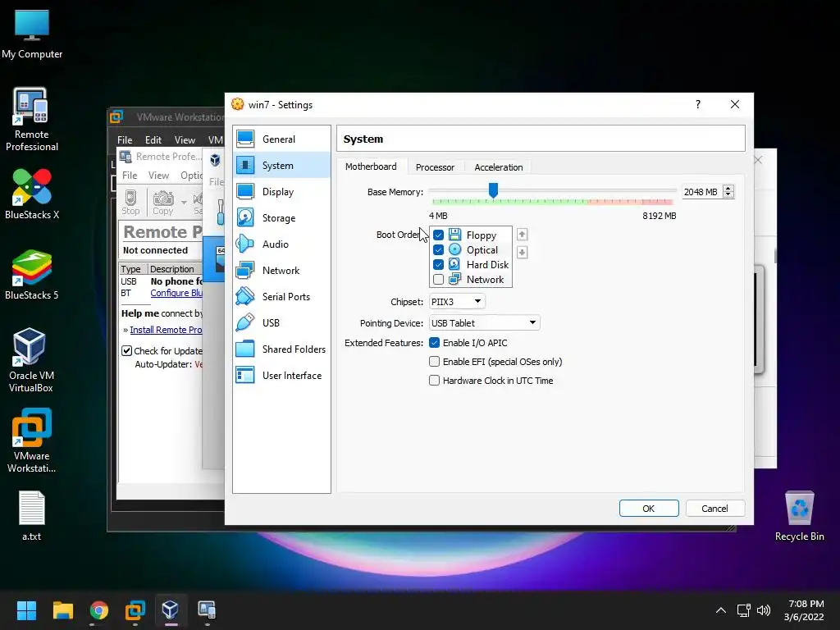Open View menu in Remote Professional window
The image size is (840, 630).
pos(158,176)
